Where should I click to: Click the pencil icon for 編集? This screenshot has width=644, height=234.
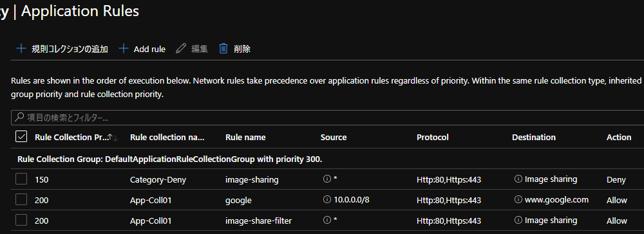pos(181,49)
